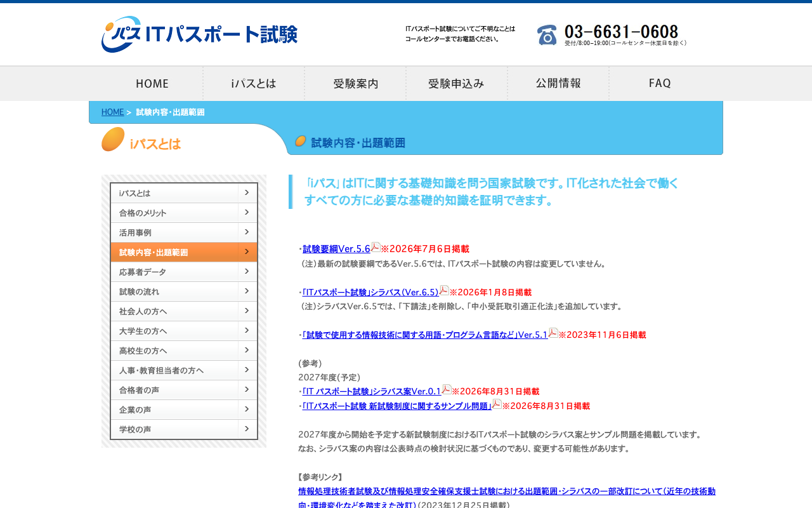Open the PDF icon after サンプル問題 link
Screen dimensions: 812x508
point(497,404)
